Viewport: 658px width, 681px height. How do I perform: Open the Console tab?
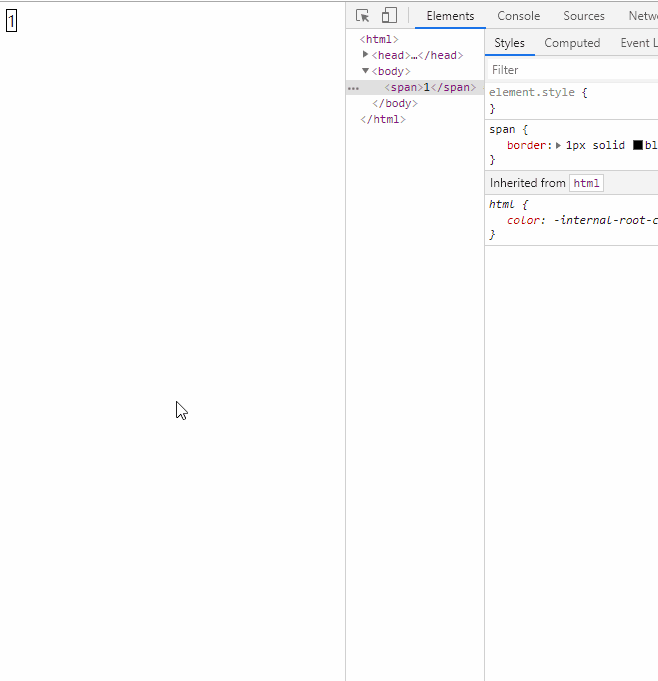(x=519, y=16)
